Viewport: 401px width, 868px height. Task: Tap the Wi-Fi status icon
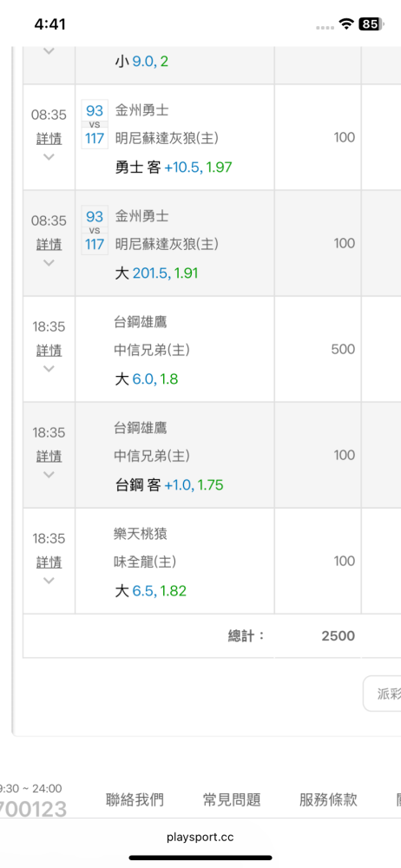tap(346, 23)
